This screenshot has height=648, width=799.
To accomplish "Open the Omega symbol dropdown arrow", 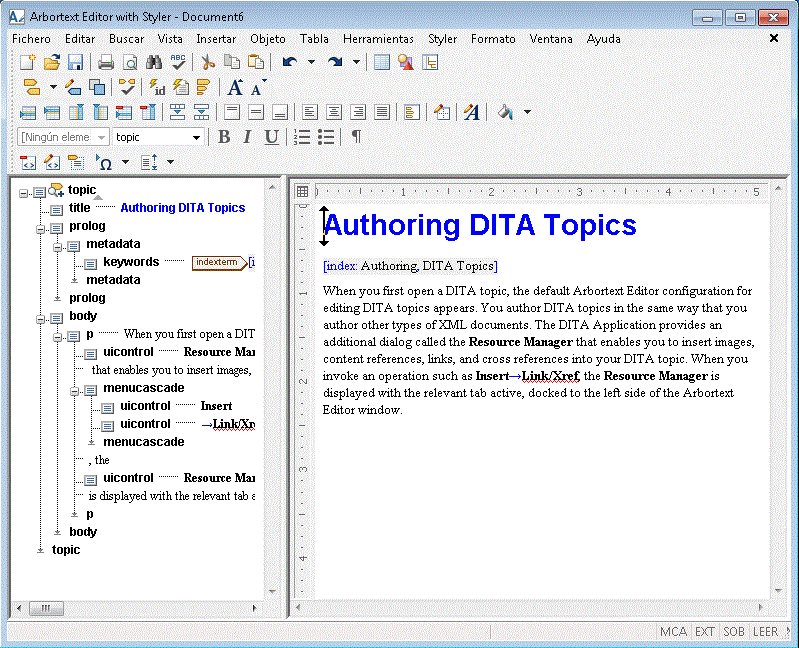I will [125, 163].
